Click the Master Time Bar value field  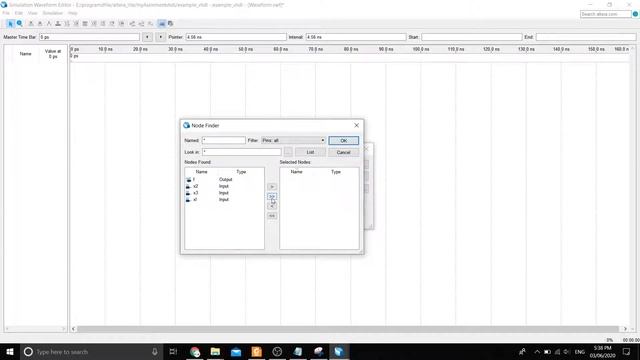(x=89, y=37)
